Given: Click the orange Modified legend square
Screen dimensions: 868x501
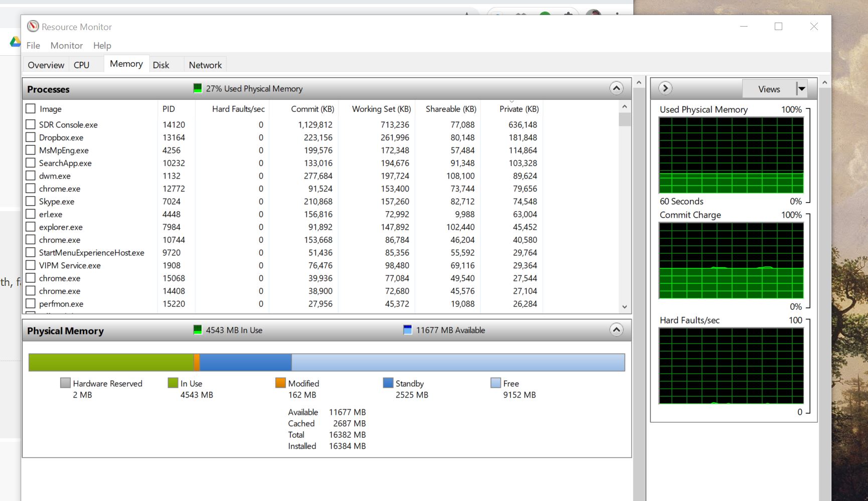Looking at the screenshot, I should (280, 383).
